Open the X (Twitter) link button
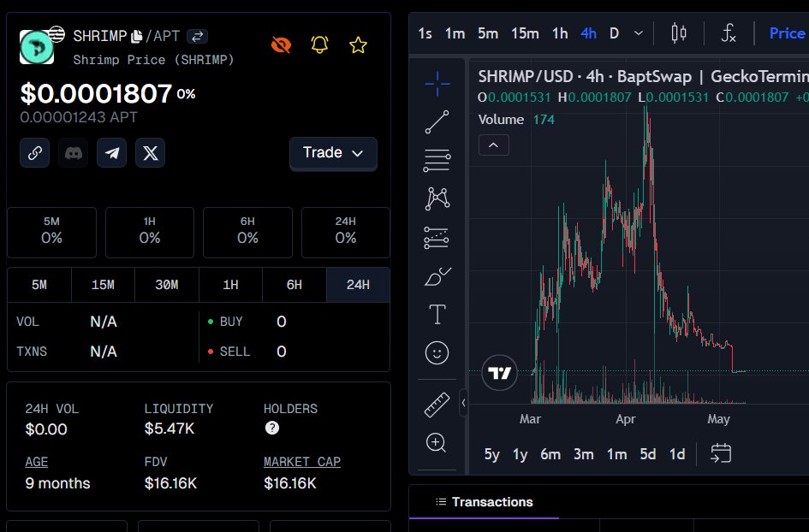The width and height of the screenshot is (809, 532). [150, 152]
